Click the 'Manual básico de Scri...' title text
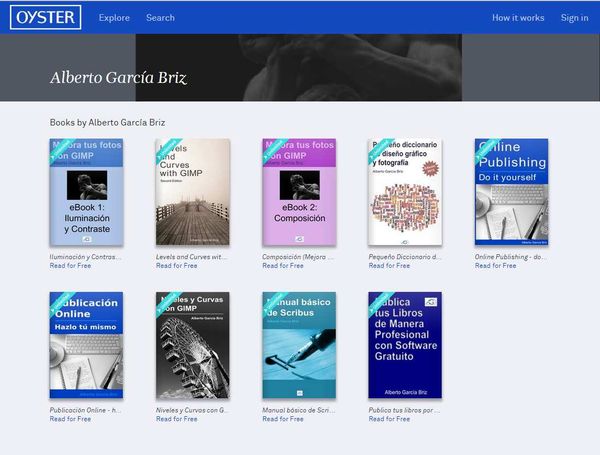600x455 pixels. coord(298,410)
